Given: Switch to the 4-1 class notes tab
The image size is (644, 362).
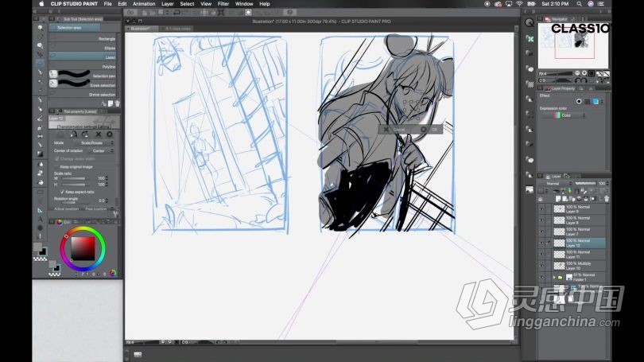Looking at the screenshot, I should 177,29.
